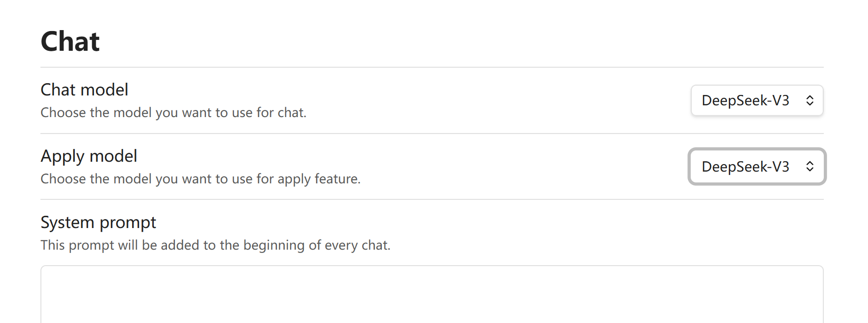The width and height of the screenshot is (868, 323).
Task: Select the DeepSeek-V3 text in Apply model selector
Action: coord(745,166)
